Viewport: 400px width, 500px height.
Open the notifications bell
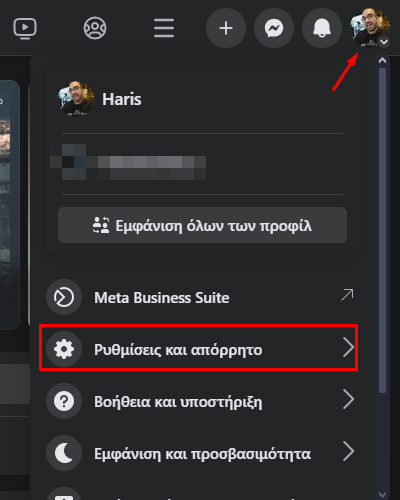[x=322, y=28]
